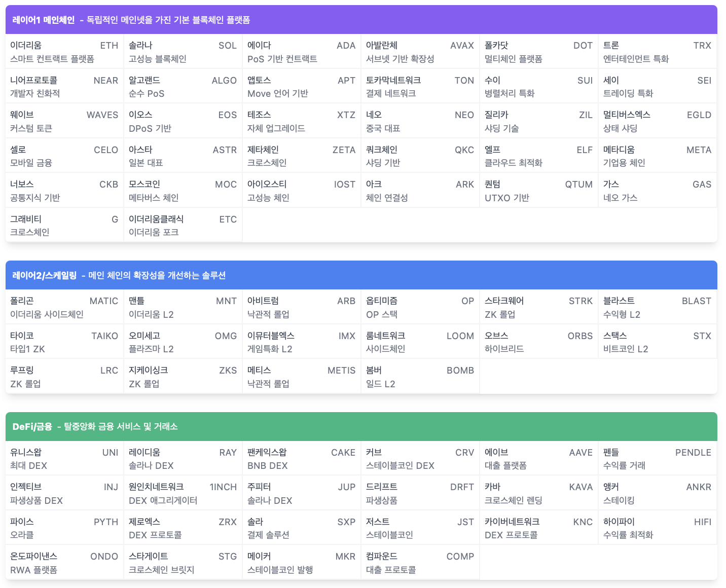
Task: Click the 이뮤터블엑스 IMX cell
Action: pos(302,342)
